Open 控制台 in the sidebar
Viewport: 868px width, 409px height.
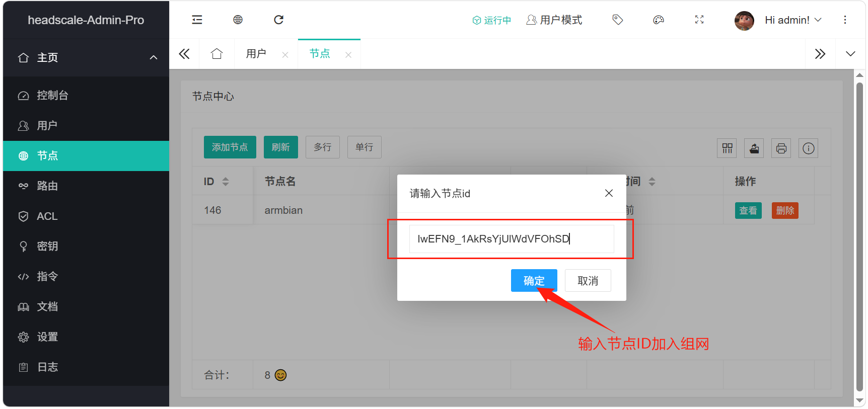(86, 96)
